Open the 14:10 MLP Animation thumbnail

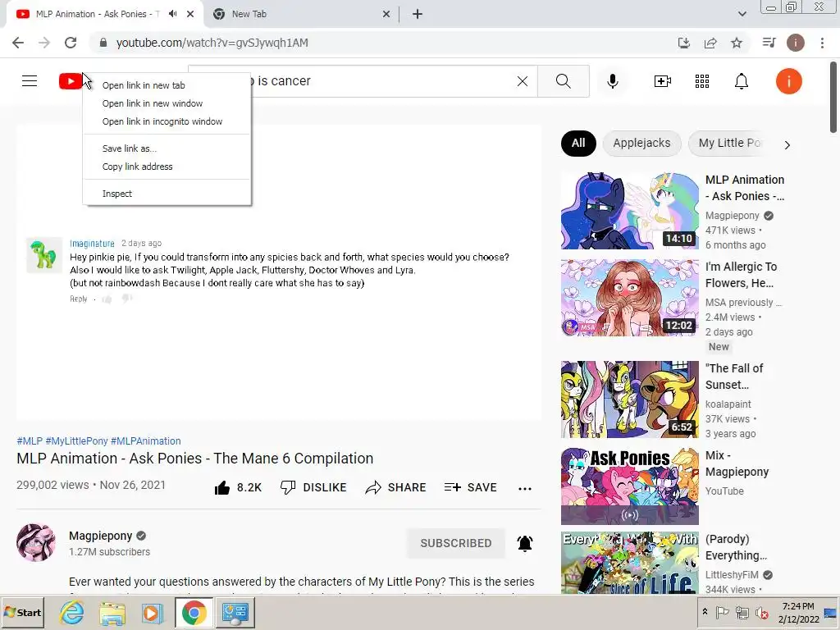click(x=629, y=211)
